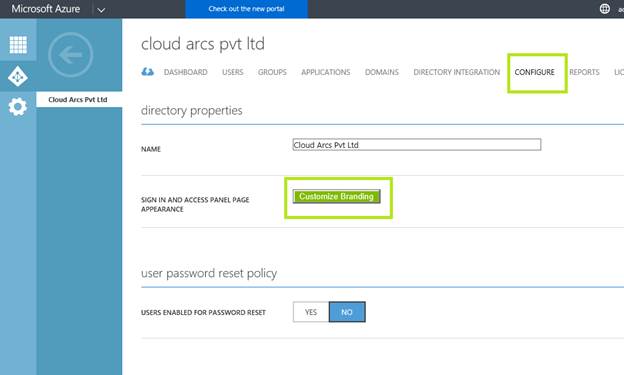The height and width of the screenshot is (375, 624).
Task: Click the Customize Branding button
Action: (x=337, y=196)
